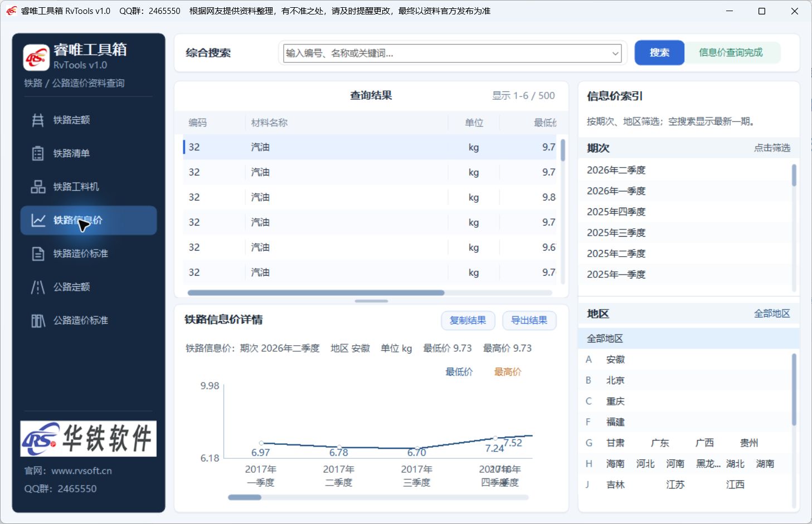The width and height of the screenshot is (812, 524).
Task: Click the 公路定额 road icon
Action: tap(38, 287)
